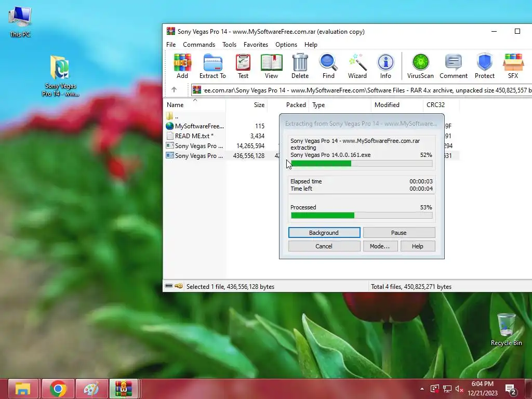
Task: Open the Commands menu
Action: [199, 45]
